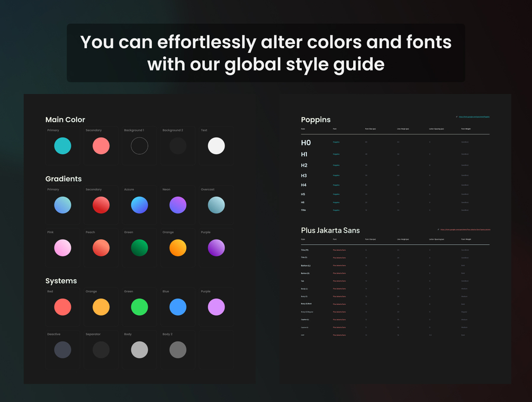This screenshot has width=532, height=402.
Task: Select the 'Title' style row in Poppins table
Action: coord(303,210)
